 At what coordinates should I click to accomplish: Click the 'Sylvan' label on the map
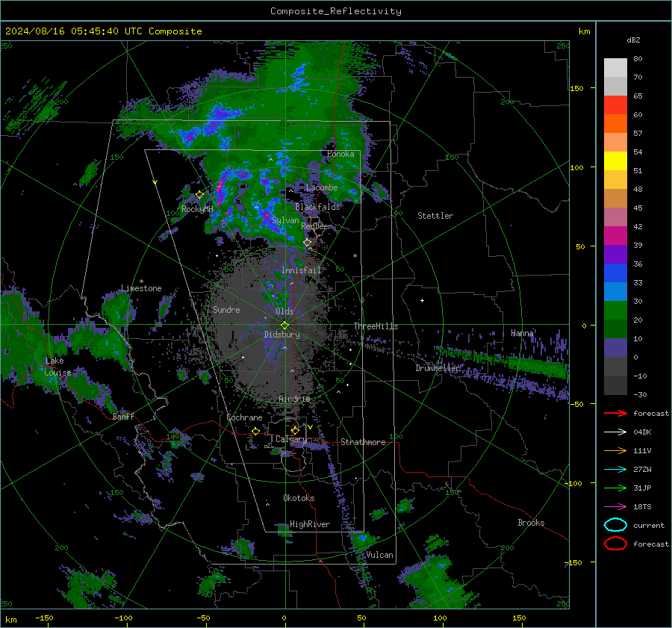pyautogui.click(x=285, y=220)
